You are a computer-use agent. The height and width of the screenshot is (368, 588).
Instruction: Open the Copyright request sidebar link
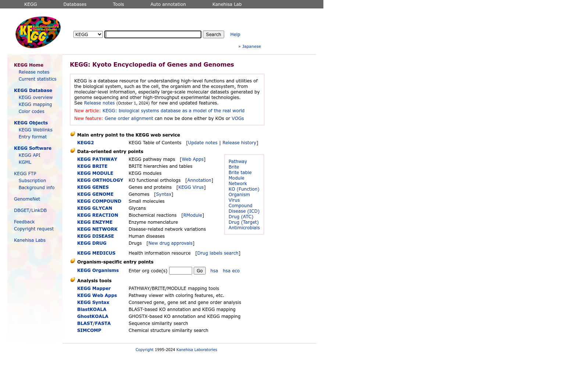tap(34, 229)
